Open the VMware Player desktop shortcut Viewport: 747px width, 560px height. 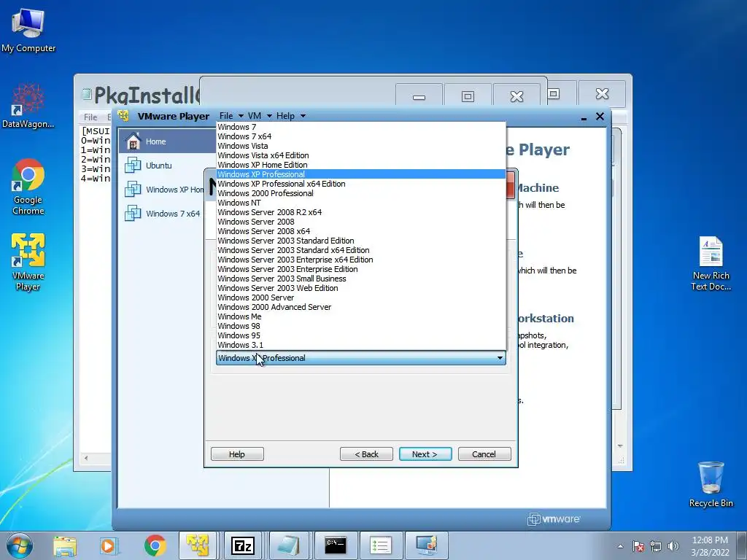pyautogui.click(x=28, y=262)
